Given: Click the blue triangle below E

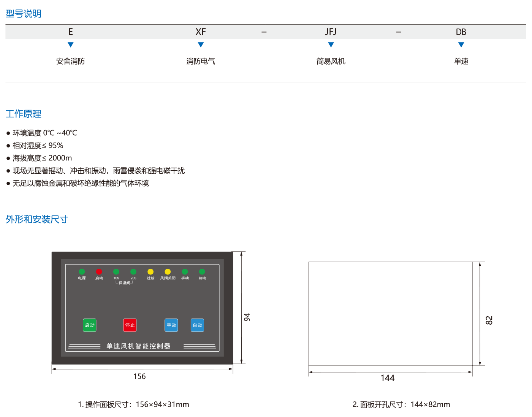Looking at the screenshot, I should tap(70, 45).
